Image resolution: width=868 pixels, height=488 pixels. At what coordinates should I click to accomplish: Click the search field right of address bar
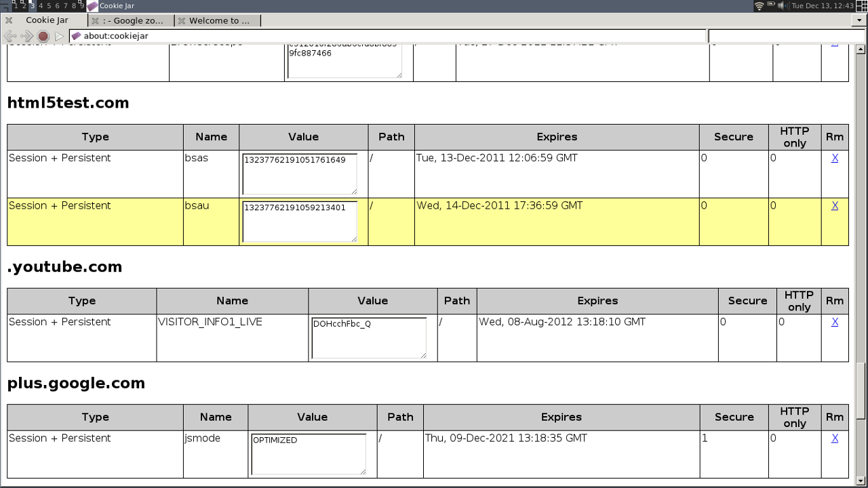pos(787,36)
